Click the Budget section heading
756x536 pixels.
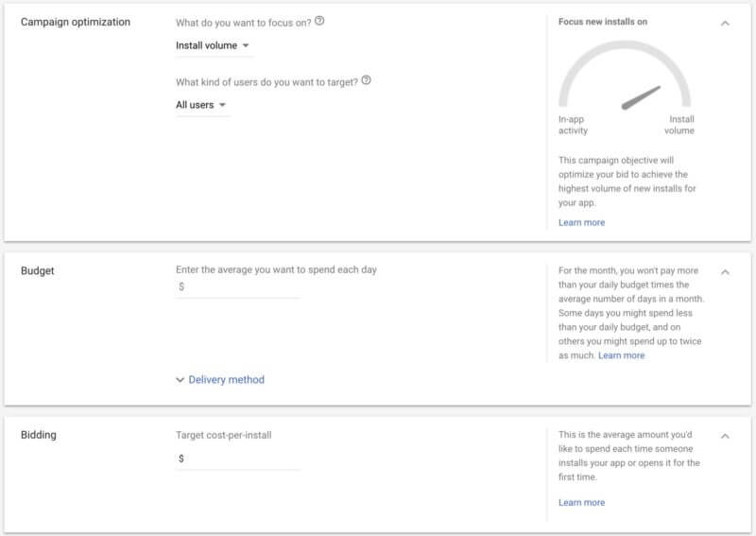click(37, 270)
